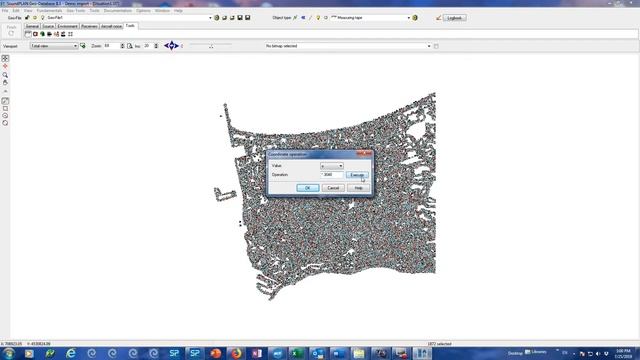Image resolution: width=640 pixels, height=360 pixels.
Task: Click the lightbulb icon beside the GeoFile name
Action: (42, 18)
